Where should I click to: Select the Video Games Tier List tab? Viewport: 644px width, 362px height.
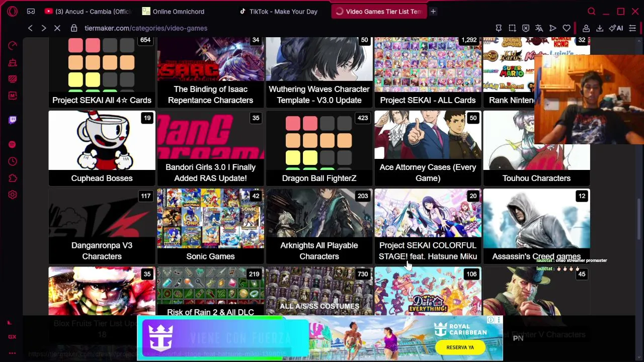click(379, 11)
